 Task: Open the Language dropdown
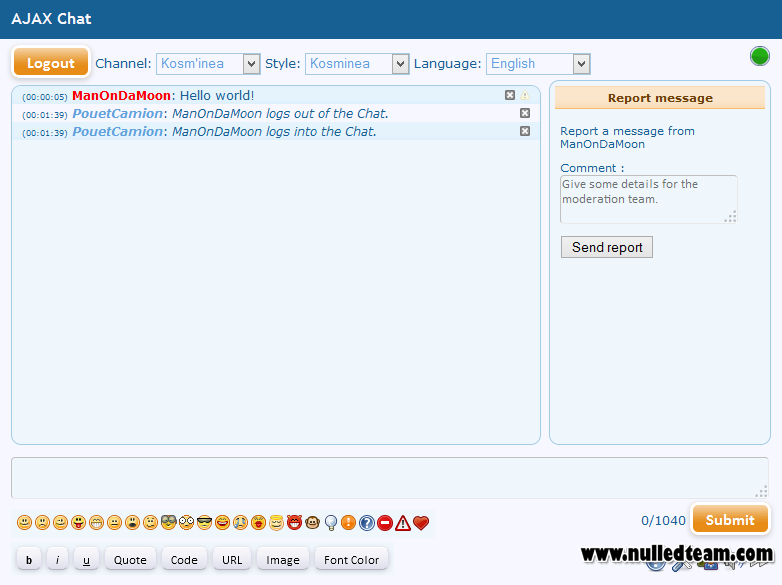tap(538, 64)
